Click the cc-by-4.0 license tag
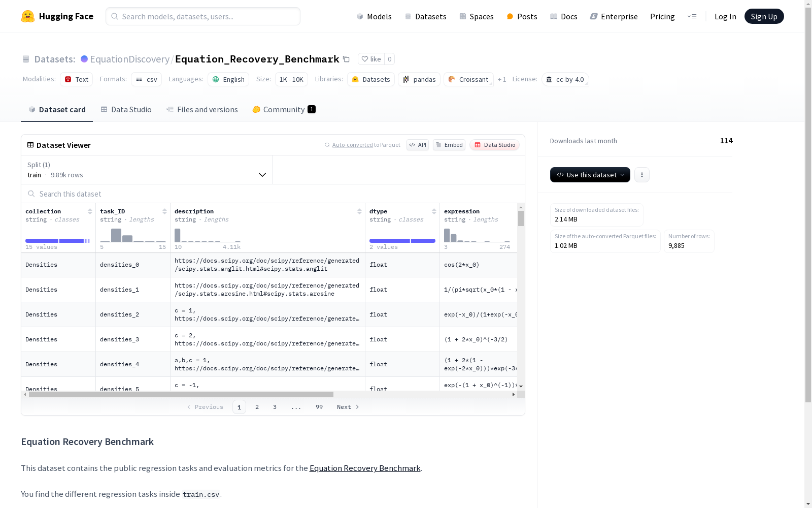This screenshot has width=812, height=508. 565,79
